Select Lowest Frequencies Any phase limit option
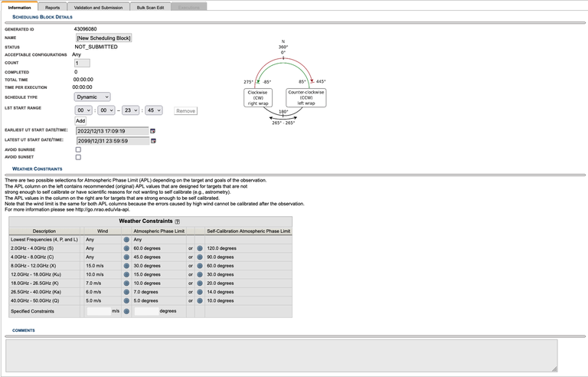Image resolution: width=588 pixels, height=377 pixels. pos(126,239)
